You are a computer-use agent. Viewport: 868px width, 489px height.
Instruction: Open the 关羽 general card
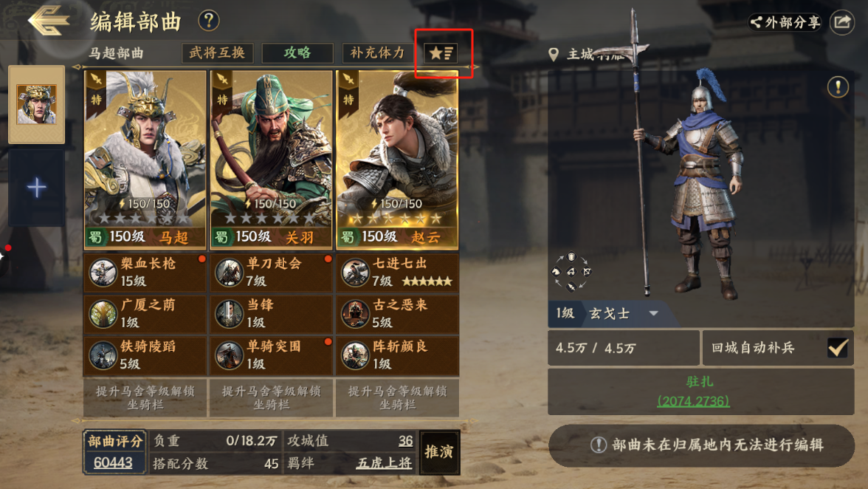tap(272, 160)
